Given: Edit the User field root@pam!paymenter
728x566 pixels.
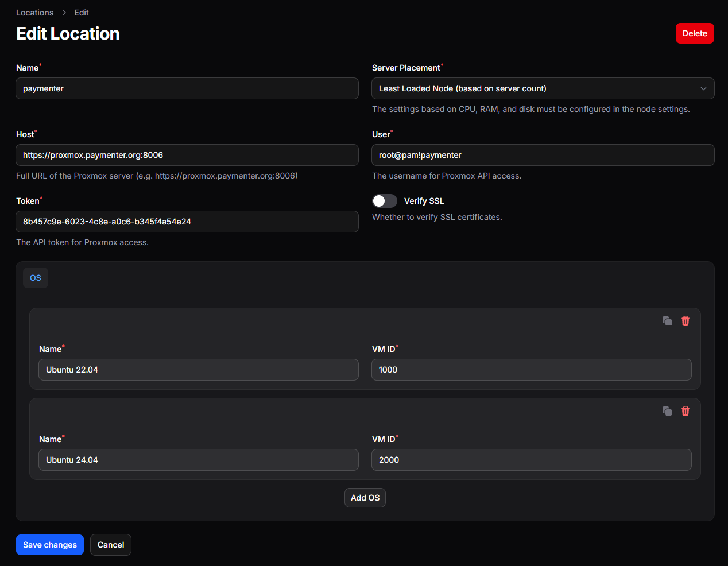Looking at the screenshot, I should coord(543,155).
